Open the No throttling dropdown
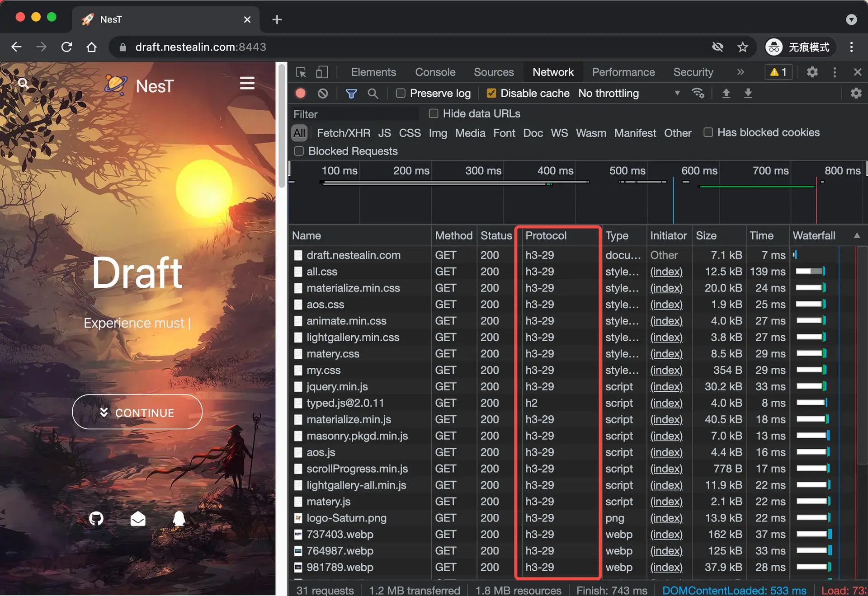Screen dimensions: 868x596 point(629,93)
